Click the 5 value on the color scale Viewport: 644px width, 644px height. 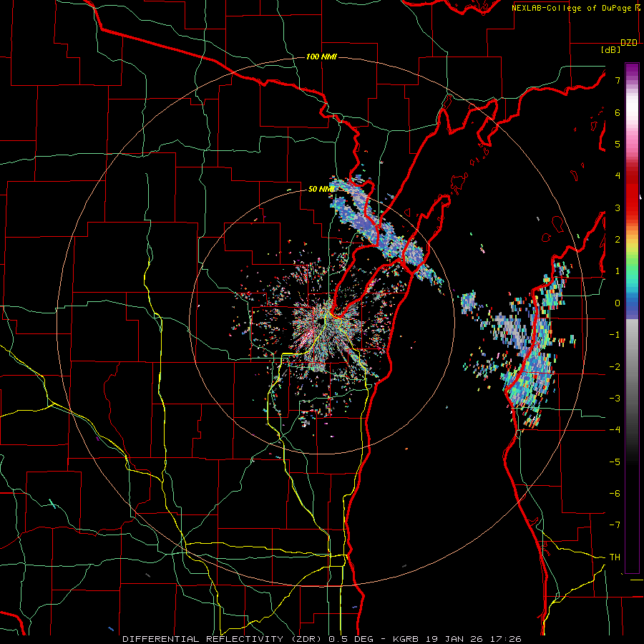[618, 144]
